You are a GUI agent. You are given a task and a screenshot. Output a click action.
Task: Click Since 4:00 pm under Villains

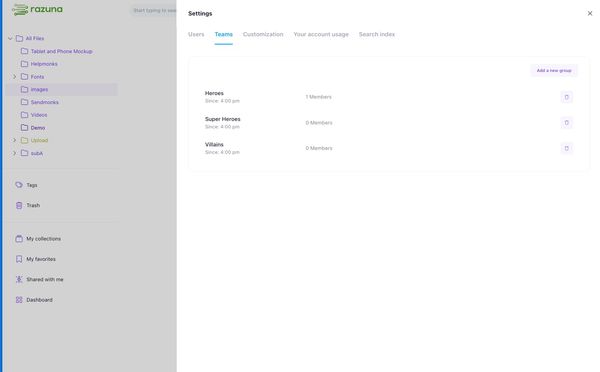(x=222, y=152)
